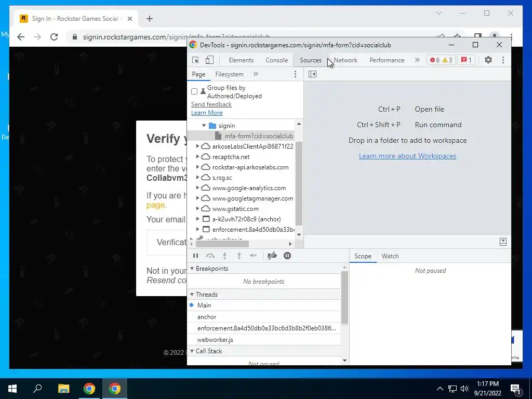Open the Performance tab
The image size is (532, 399).
(x=387, y=60)
